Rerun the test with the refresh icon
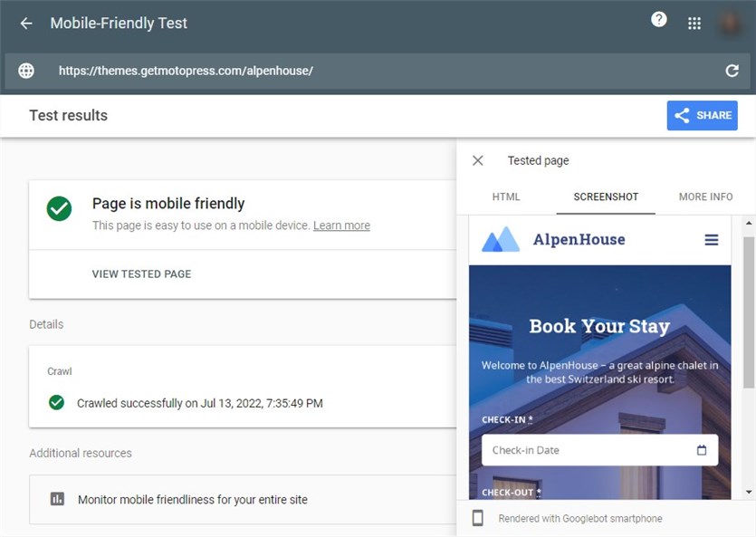 coord(732,71)
